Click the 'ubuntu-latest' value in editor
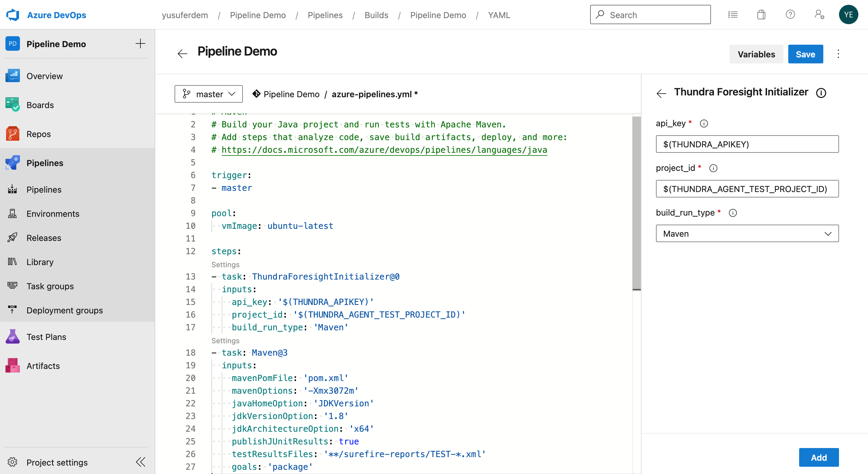Viewport: 868px width, 474px height. [300, 226]
